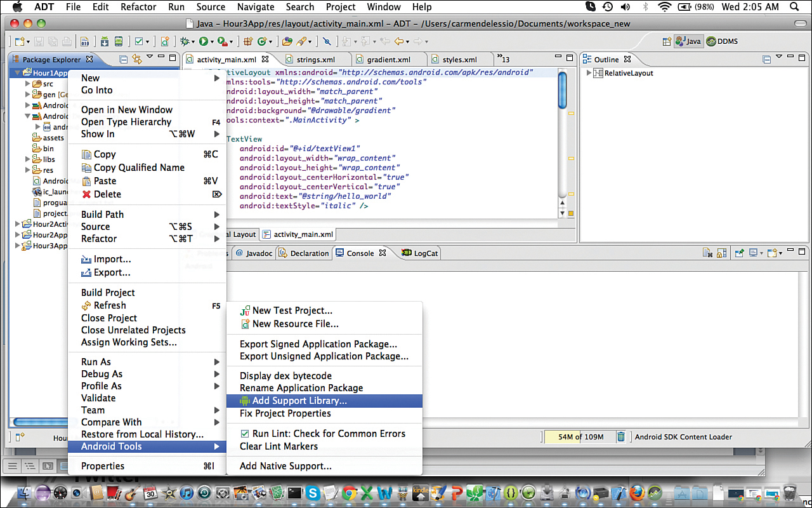The width and height of the screenshot is (812, 508).
Task: Open the Android SDK Manager toolbar icon
Action: (105, 41)
